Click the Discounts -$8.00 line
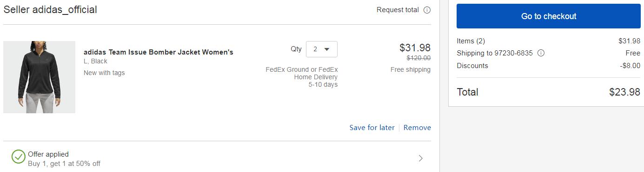This screenshot has height=172, width=644. point(549,66)
